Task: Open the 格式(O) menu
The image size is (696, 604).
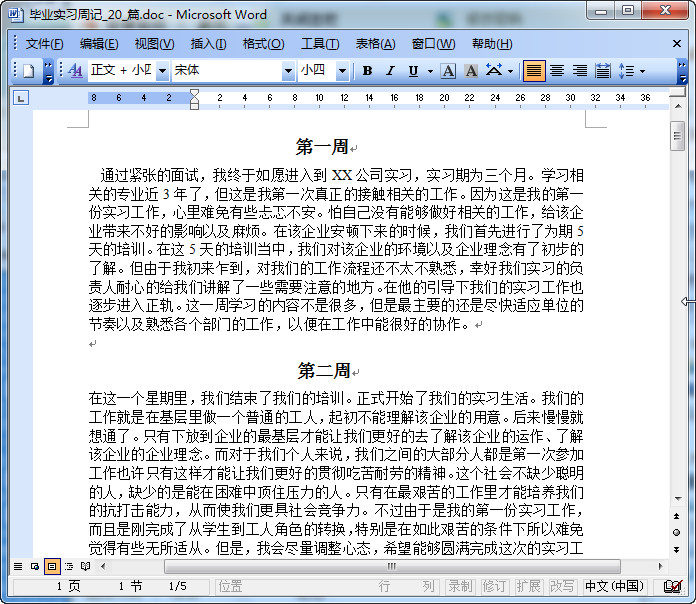Action: click(264, 44)
